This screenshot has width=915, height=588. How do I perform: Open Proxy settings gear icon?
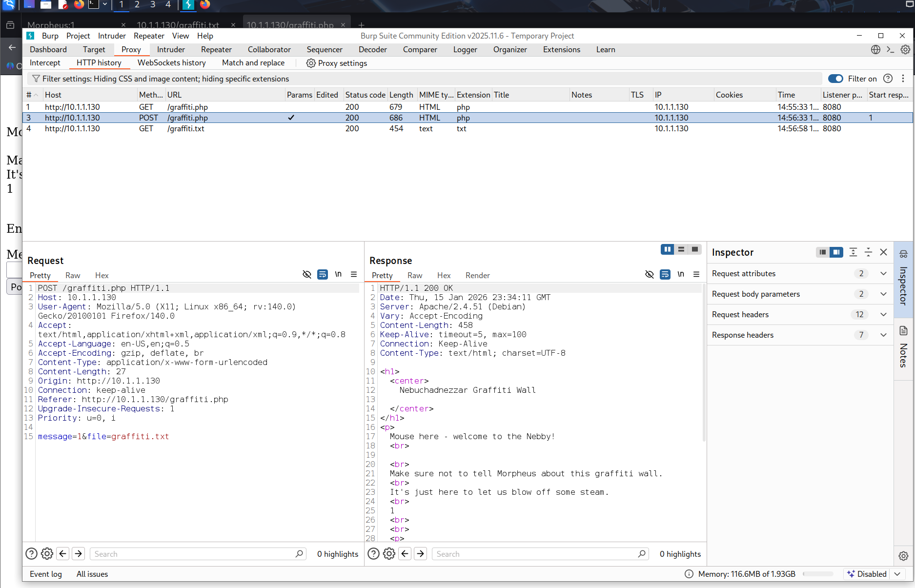pos(310,63)
